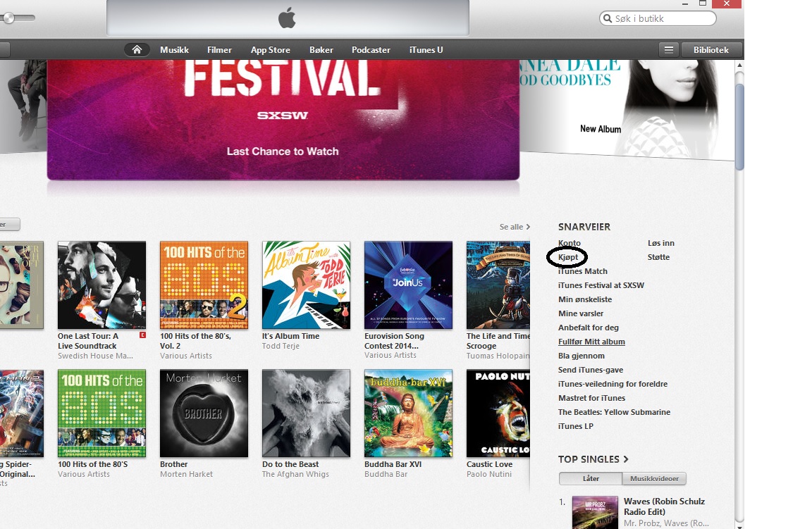Open the iTunes LP link

click(x=575, y=426)
